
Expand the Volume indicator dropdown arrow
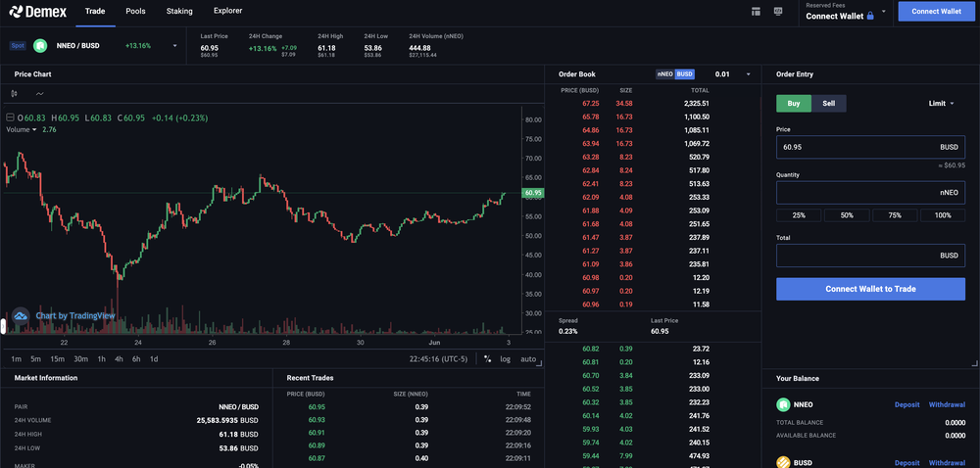pyautogui.click(x=34, y=130)
